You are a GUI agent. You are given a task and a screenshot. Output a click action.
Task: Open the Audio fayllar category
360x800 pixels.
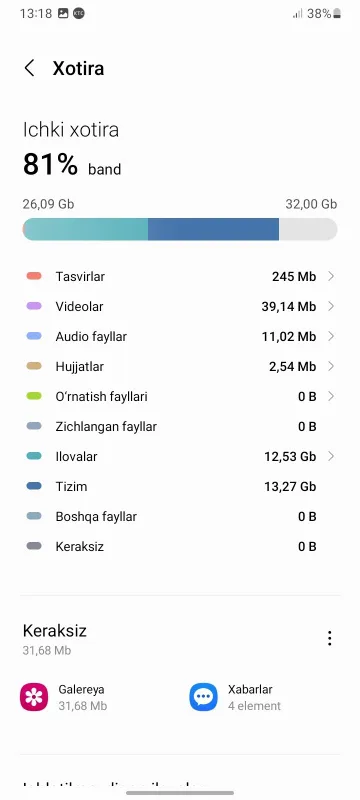click(180, 337)
